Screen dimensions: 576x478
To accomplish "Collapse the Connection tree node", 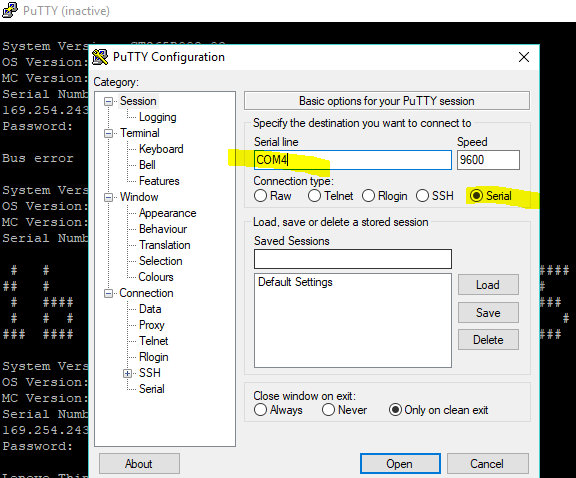I will 108,293.
